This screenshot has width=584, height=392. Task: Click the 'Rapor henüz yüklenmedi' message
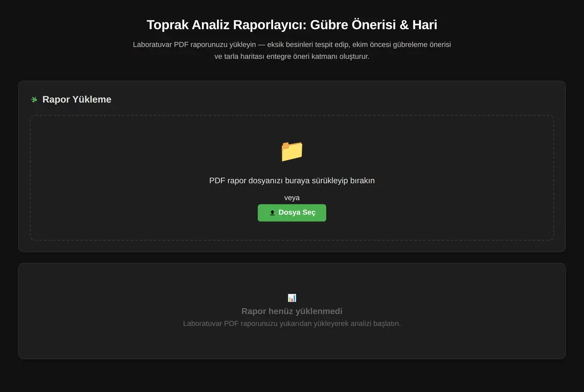tap(292, 311)
